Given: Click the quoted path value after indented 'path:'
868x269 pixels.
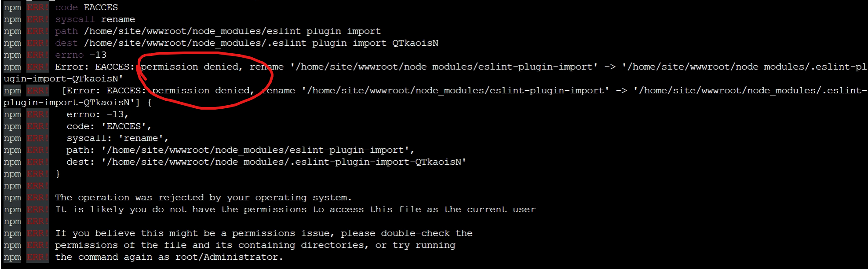Looking at the screenshot, I should (x=258, y=150).
